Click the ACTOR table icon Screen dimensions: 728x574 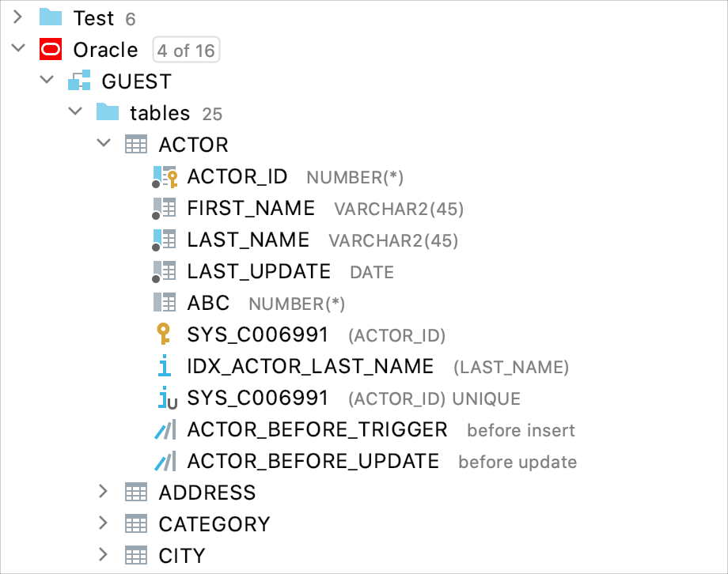tap(136, 144)
